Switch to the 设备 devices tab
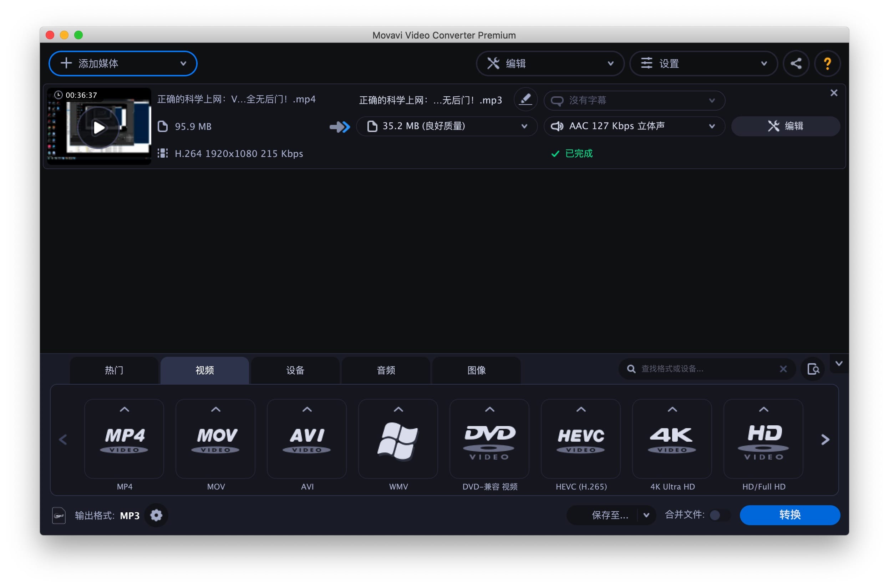Viewport: 889px width, 588px height. pyautogui.click(x=295, y=370)
